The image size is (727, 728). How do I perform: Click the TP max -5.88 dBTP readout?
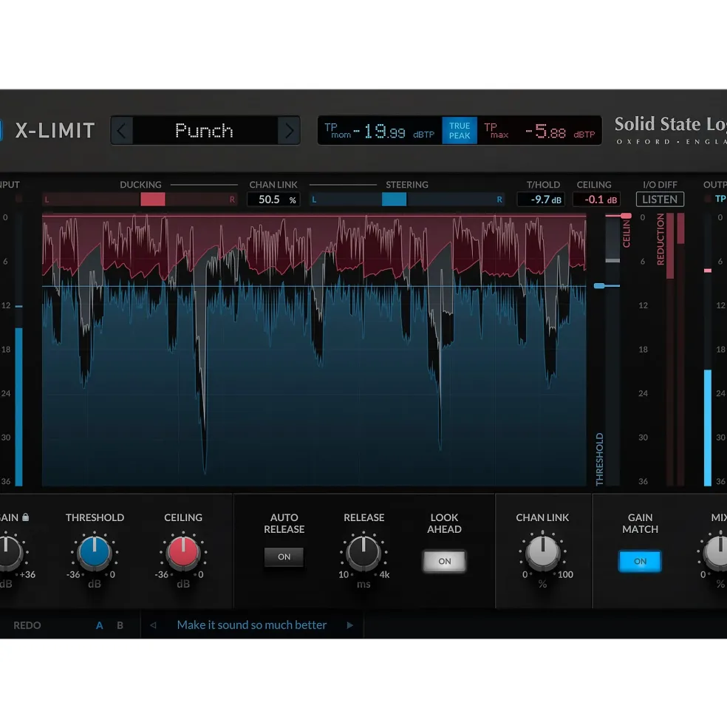(x=539, y=131)
